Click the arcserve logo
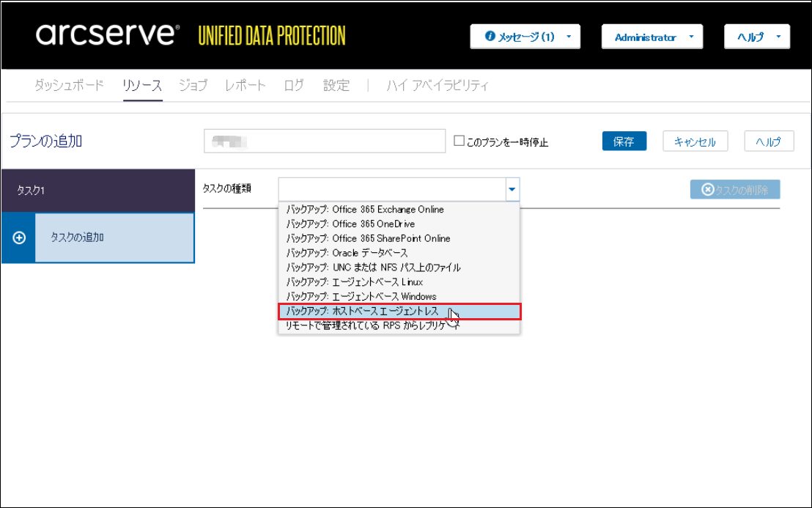812x508 pixels. click(x=107, y=34)
